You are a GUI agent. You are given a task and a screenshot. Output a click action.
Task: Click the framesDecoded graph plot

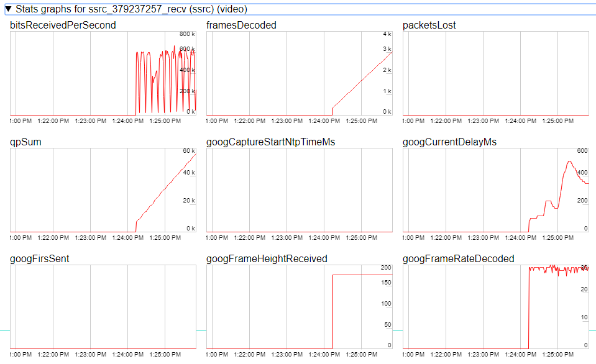[x=299, y=73]
